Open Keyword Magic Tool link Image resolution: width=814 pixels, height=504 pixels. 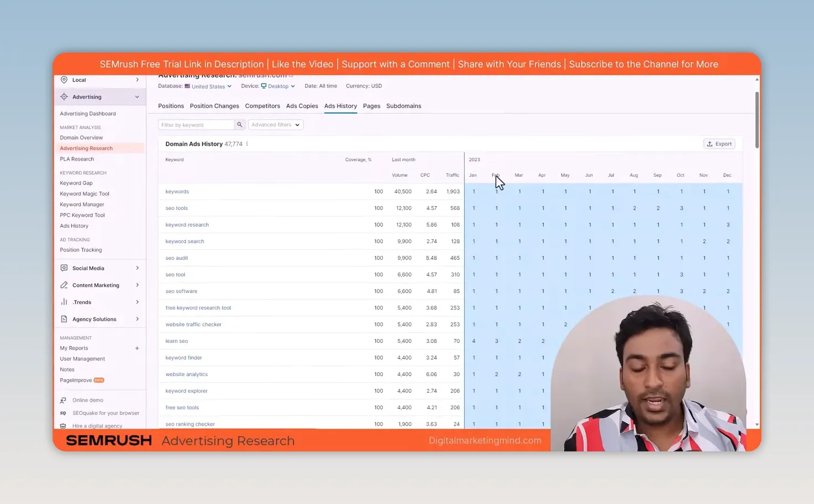coord(85,194)
